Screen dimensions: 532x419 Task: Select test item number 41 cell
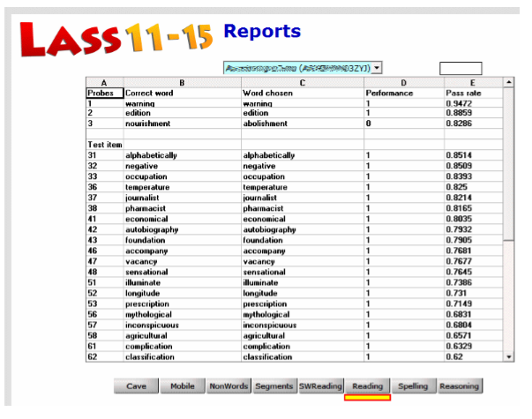[105, 219]
